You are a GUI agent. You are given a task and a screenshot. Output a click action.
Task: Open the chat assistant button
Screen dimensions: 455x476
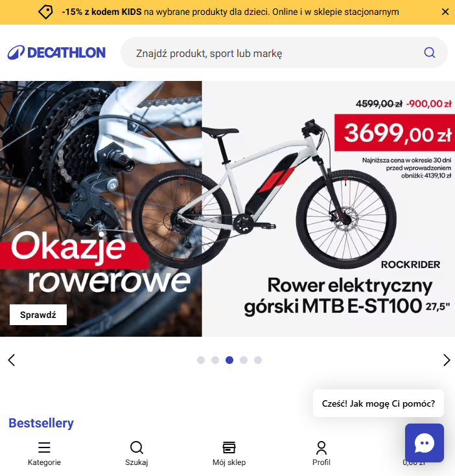tap(425, 443)
